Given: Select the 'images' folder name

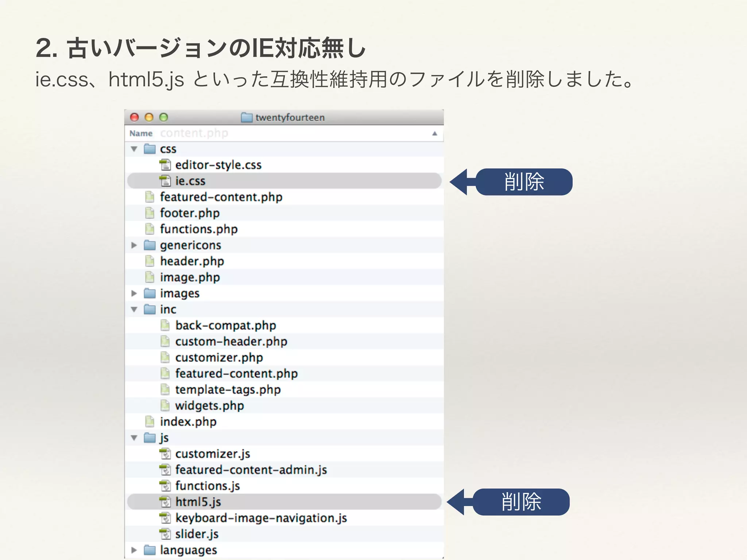Looking at the screenshot, I should point(180,294).
